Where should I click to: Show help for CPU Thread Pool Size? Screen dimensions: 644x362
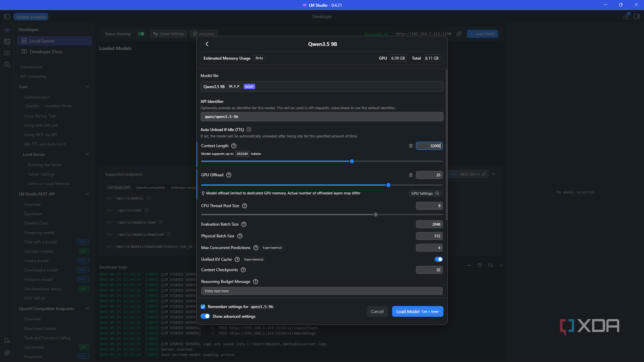tap(245, 206)
